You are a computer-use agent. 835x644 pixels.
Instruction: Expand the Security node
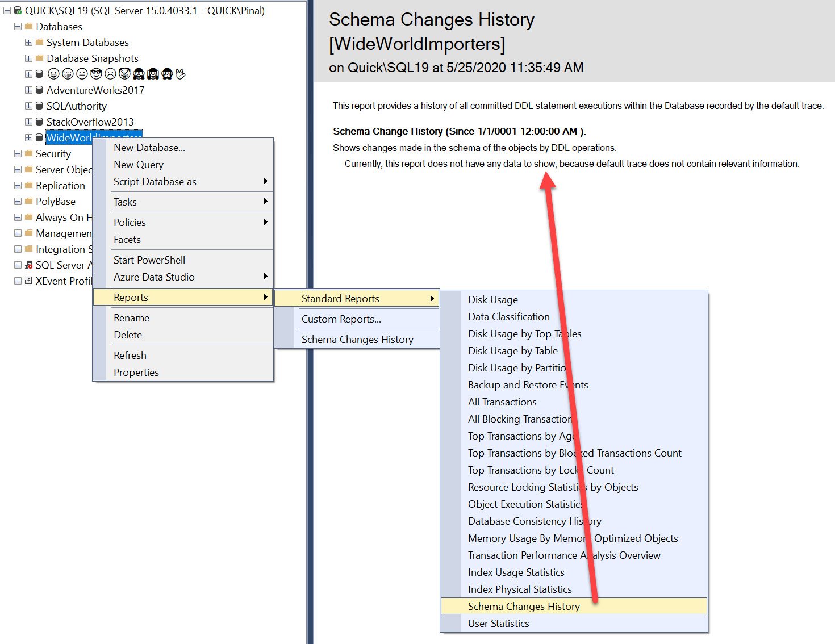click(x=18, y=154)
